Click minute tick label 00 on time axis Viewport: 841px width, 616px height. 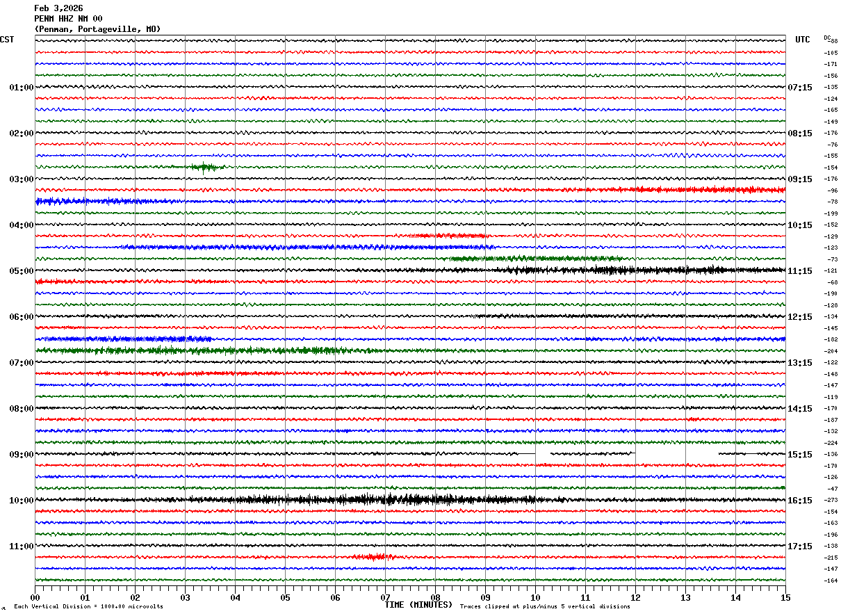pyautogui.click(x=35, y=597)
